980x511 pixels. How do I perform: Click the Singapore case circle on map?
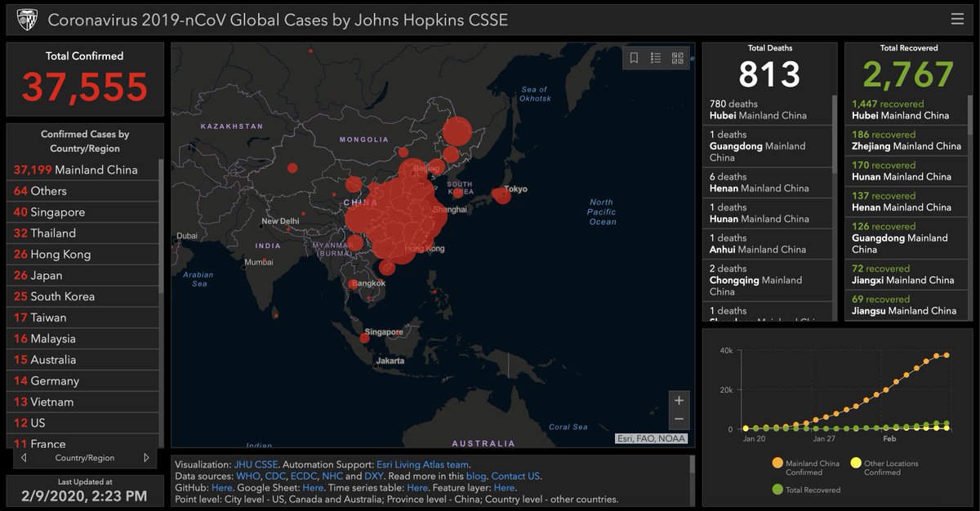click(x=364, y=337)
